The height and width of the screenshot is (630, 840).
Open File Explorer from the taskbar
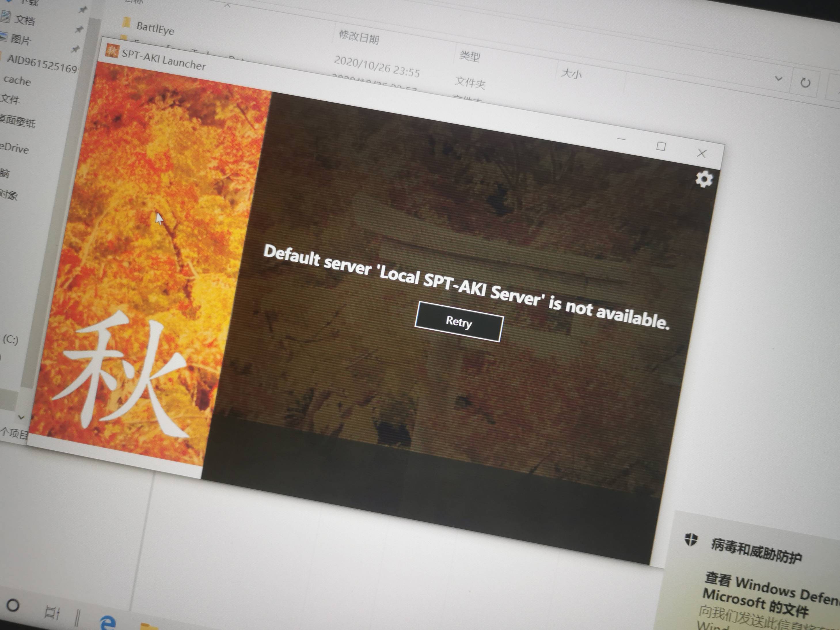tap(149, 626)
